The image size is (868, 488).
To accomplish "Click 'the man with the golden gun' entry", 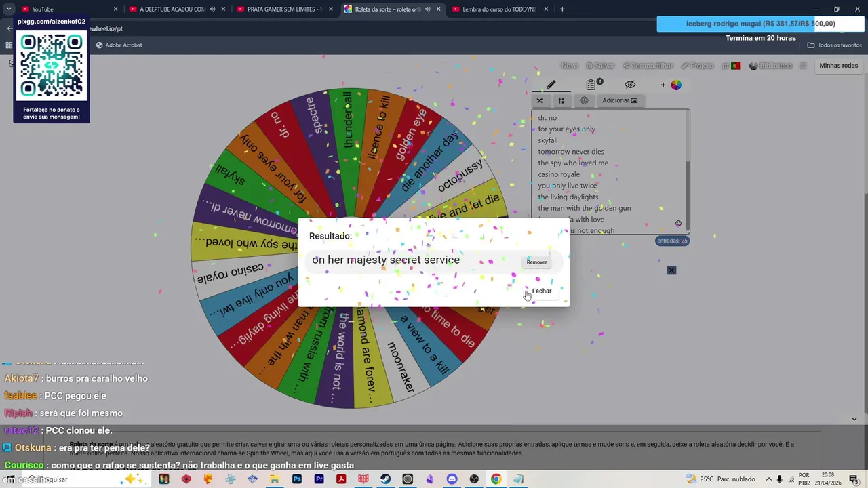I will [585, 208].
